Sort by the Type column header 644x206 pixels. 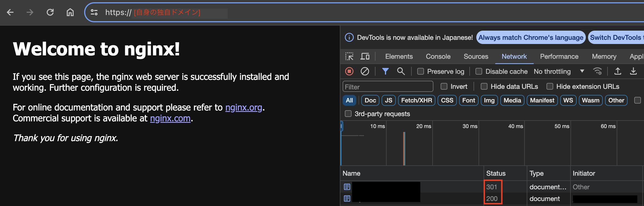pyautogui.click(x=548, y=173)
